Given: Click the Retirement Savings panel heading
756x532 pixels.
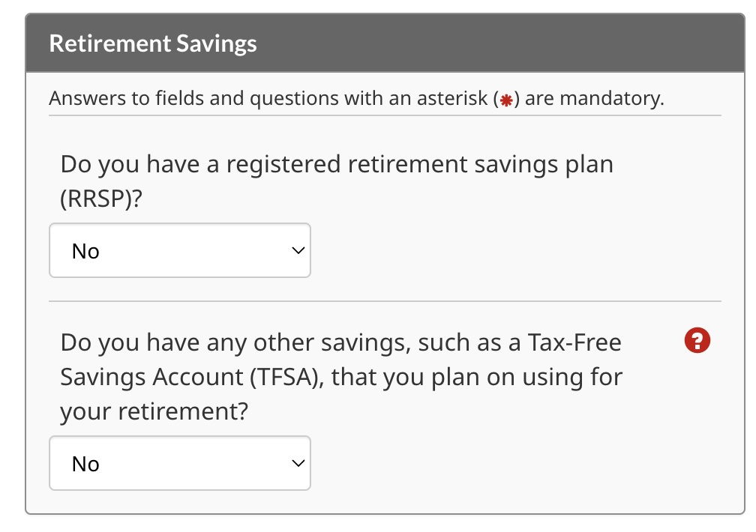Looking at the screenshot, I should click(x=153, y=43).
